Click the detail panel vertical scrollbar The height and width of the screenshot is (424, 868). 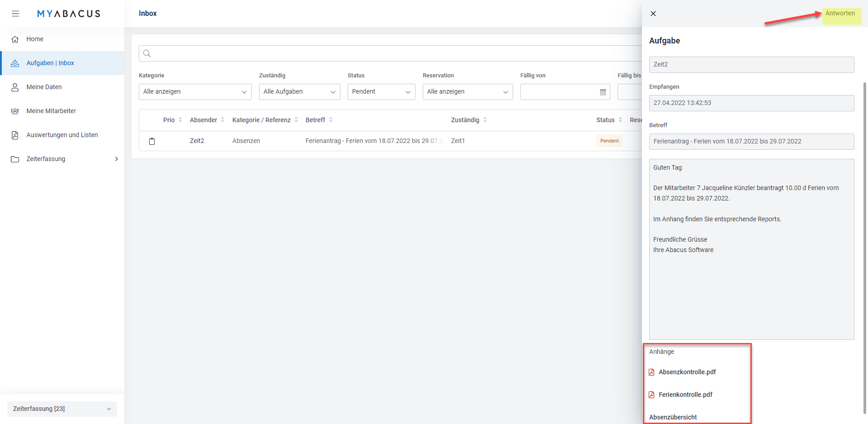(x=865, y=248)
